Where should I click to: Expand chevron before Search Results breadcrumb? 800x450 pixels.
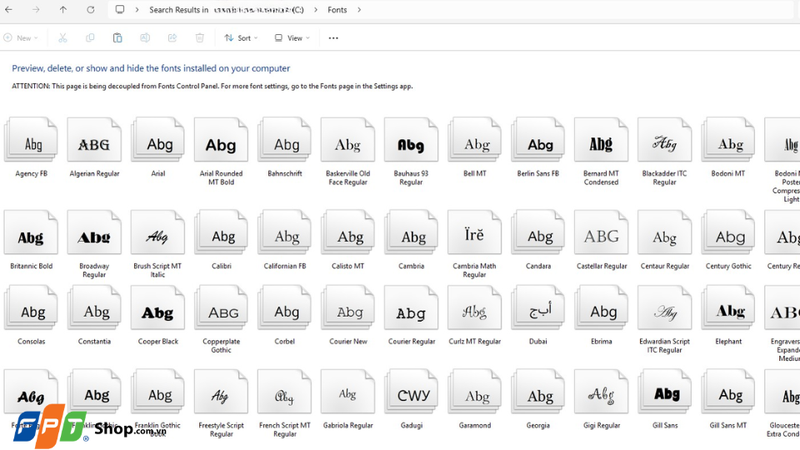[137, 10]
